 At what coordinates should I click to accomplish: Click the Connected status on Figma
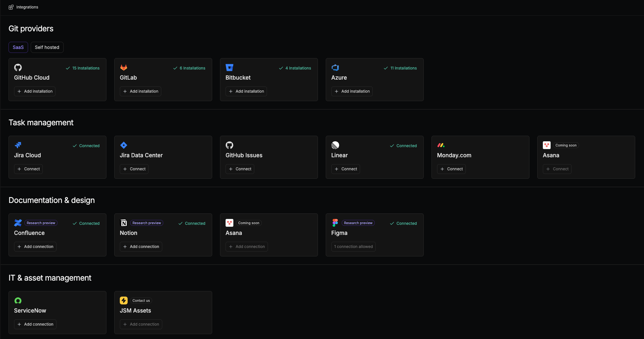tap(403, 223)
